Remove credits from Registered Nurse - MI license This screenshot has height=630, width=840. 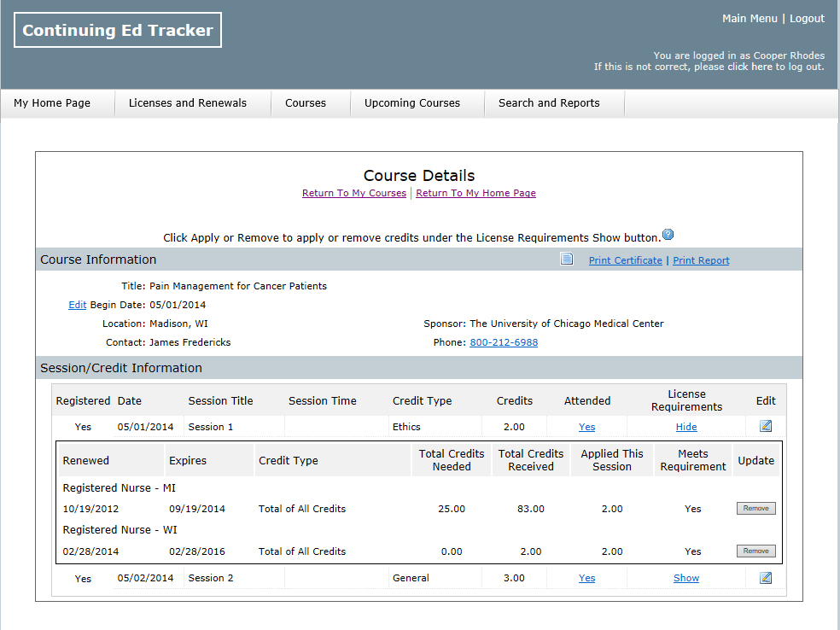[755, 509]
